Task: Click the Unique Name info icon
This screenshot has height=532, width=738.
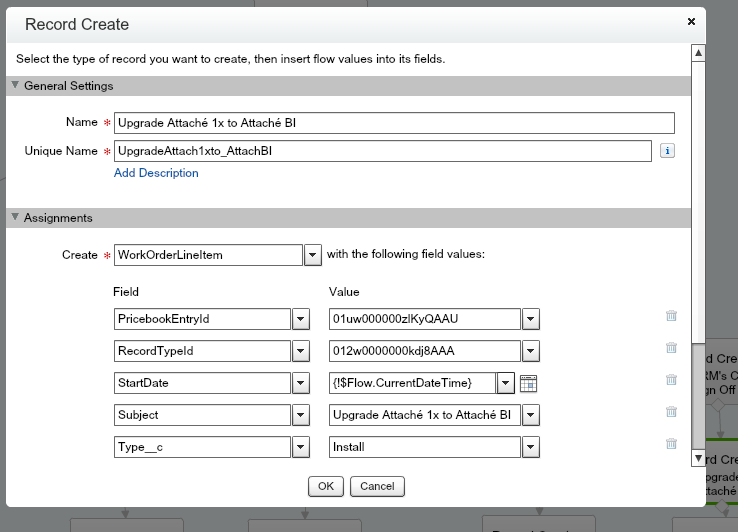Action: 667,151
